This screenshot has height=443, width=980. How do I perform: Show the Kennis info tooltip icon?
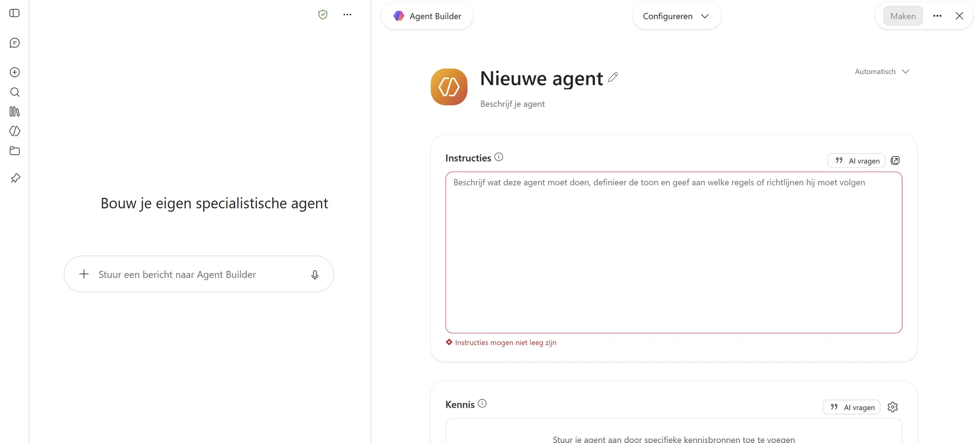(482, 404)
